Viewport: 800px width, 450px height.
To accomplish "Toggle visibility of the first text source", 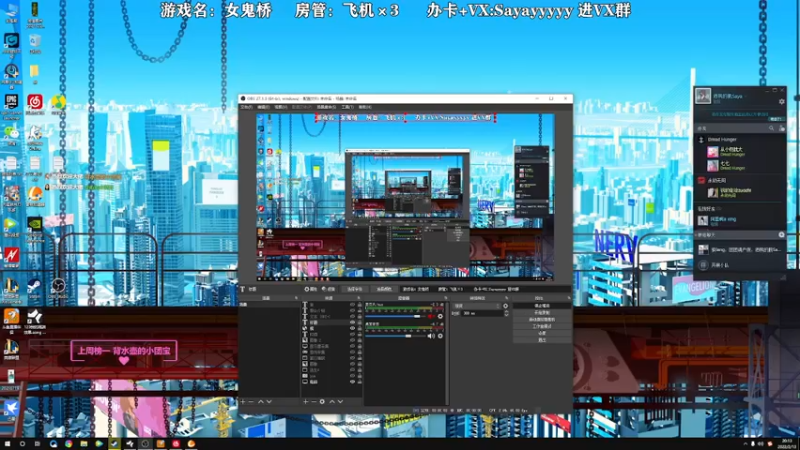I will coord(352,305).
